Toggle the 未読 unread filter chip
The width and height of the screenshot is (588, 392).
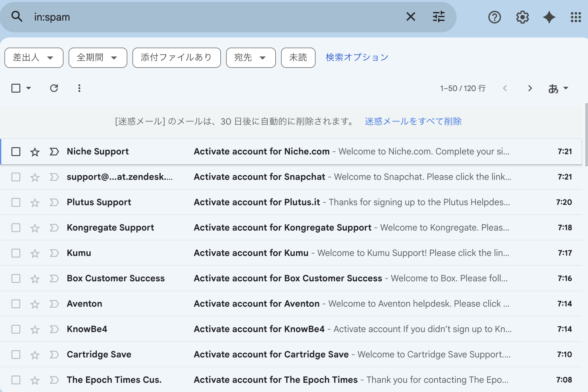[x=298, y=58]
